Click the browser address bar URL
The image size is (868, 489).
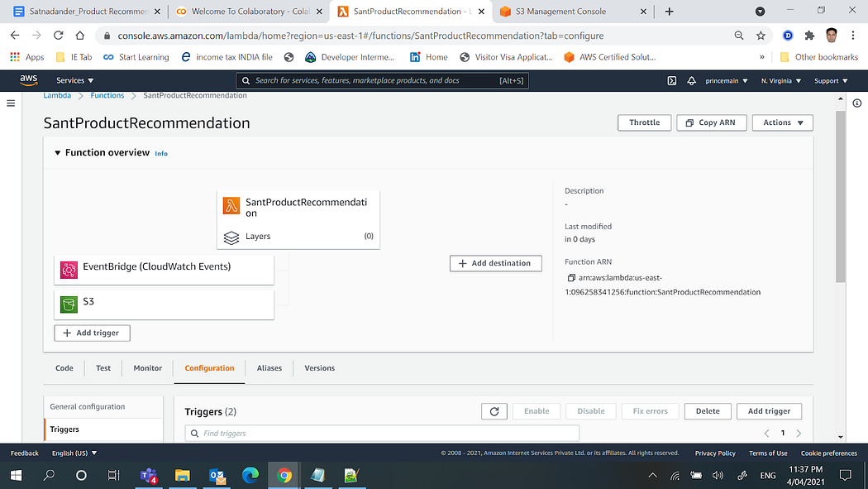[360, 36]
